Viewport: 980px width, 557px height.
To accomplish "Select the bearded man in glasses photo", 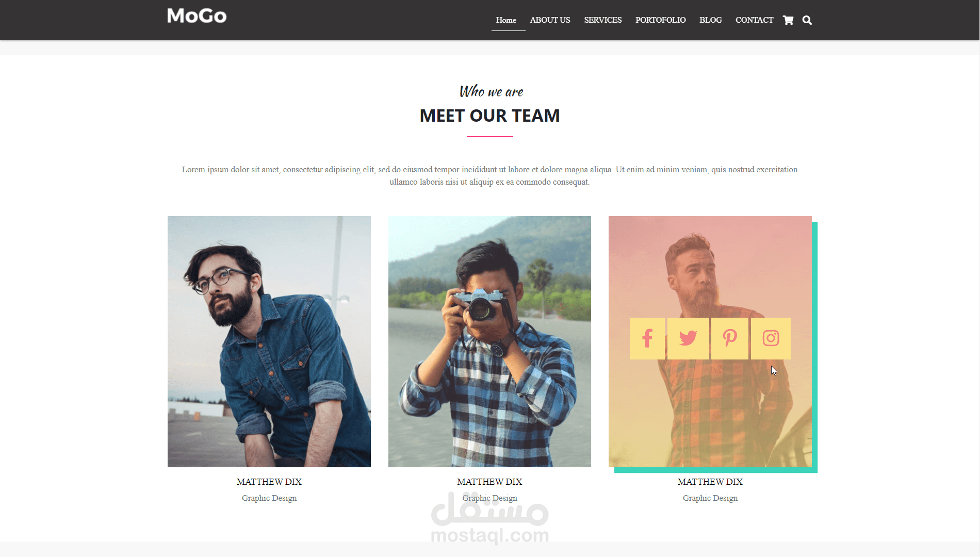I will (269, 341).
